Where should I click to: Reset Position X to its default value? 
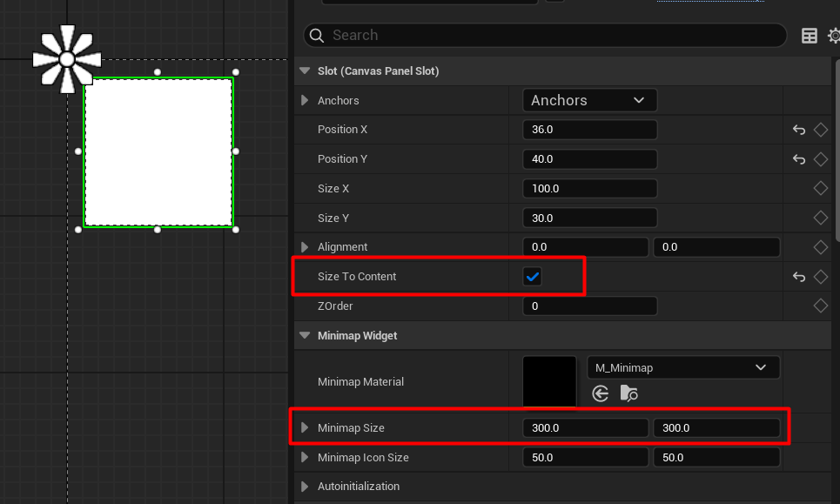pos(798,130)
